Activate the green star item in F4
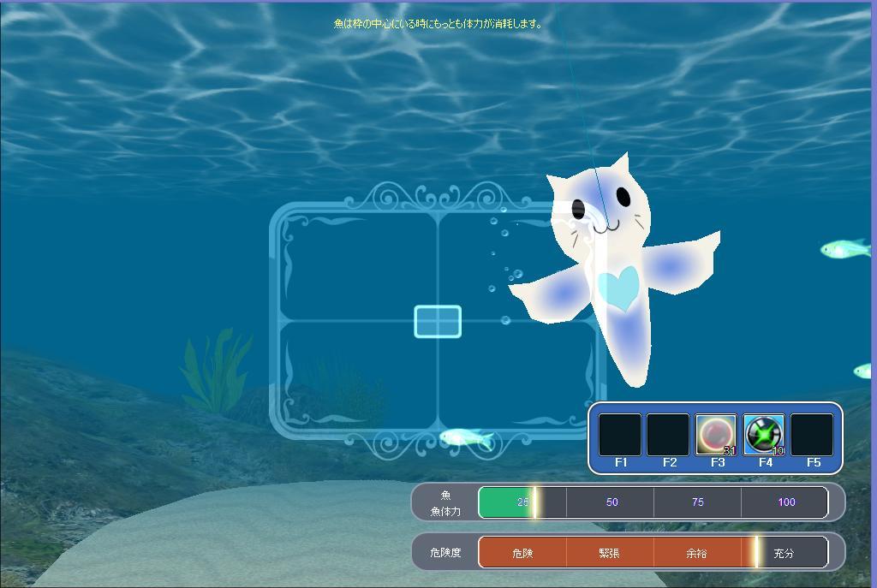The width and height of the screenshot is (877, 588). coord(764,435)
